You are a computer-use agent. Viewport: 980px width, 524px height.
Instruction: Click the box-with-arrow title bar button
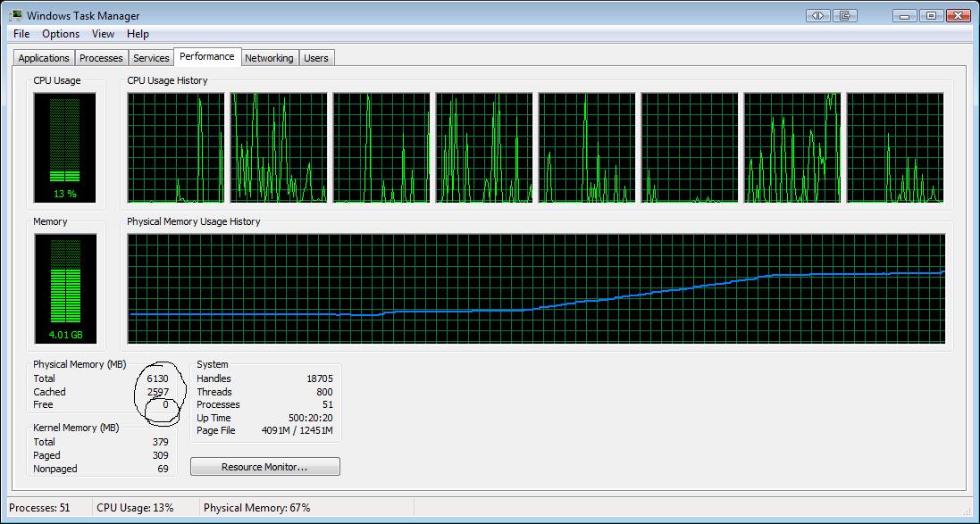pos(845,15)
